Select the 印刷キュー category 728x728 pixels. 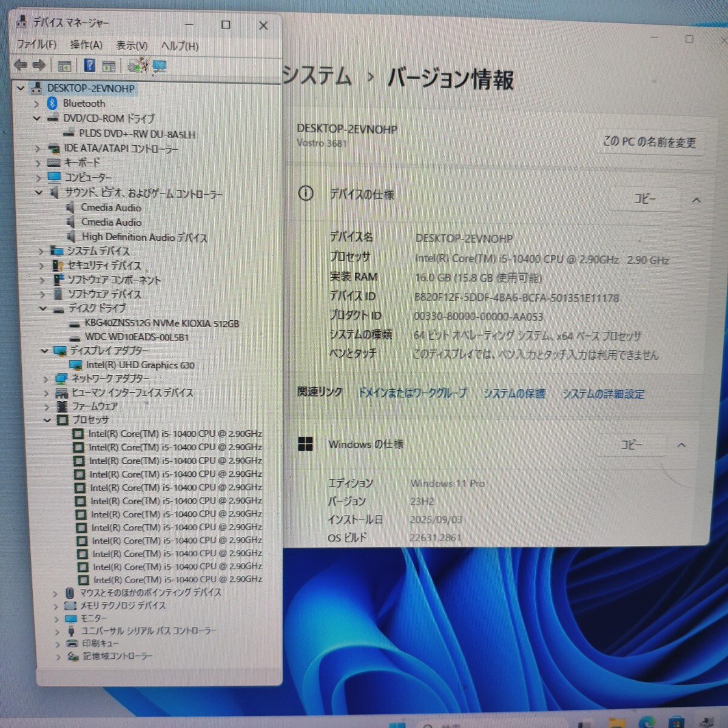point(100,643)
